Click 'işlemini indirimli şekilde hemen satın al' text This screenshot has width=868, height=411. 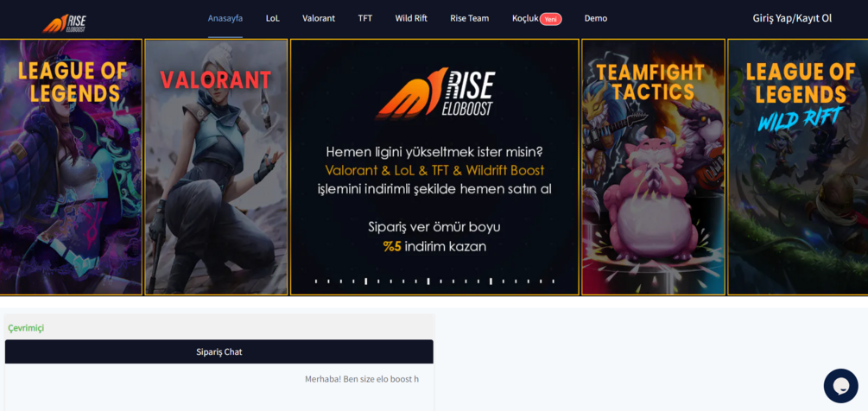(x=434, y=189)
